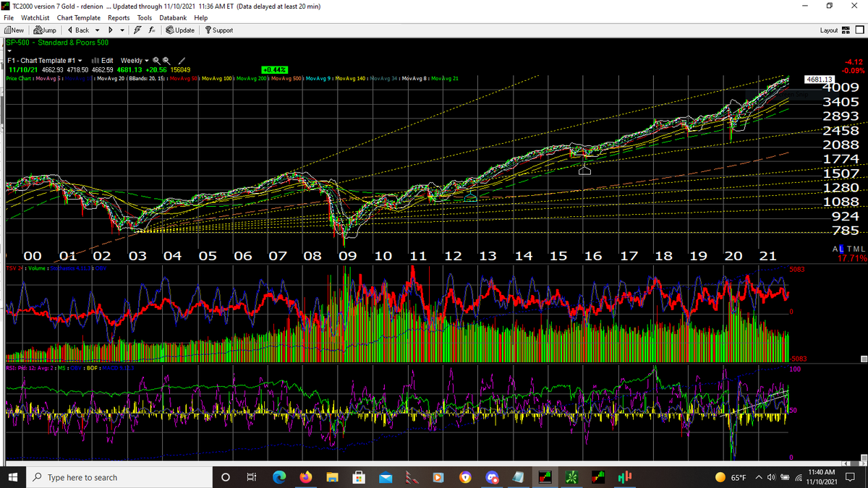Click the zoom in magnifier icon
The height and width of the screenshot is (488, 868).
[156, 60]
